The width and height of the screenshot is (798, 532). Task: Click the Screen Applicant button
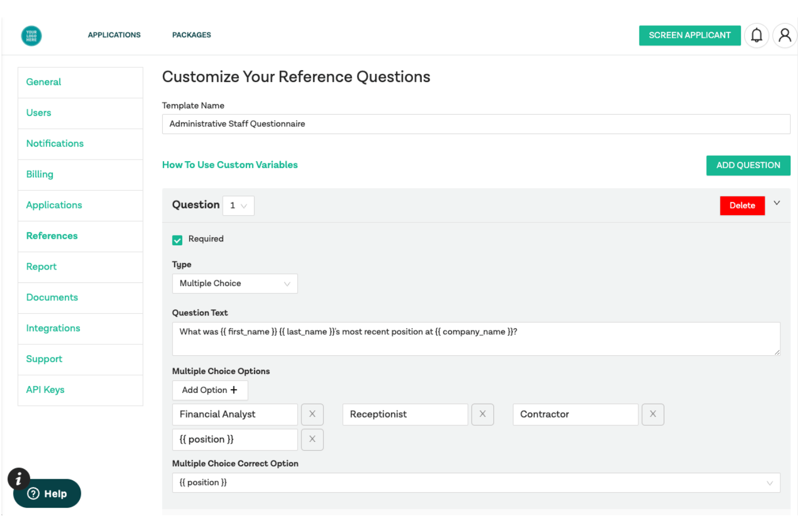click(690, 36)
